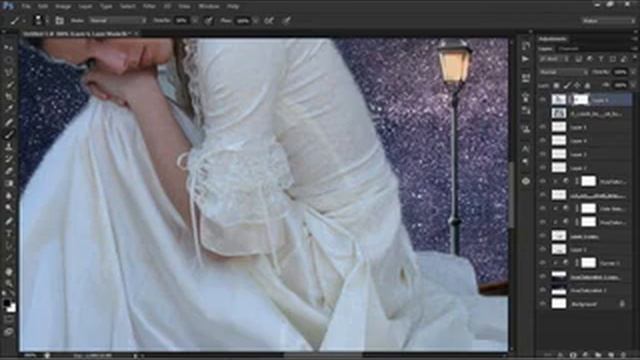Select the Brush tool in the toolbox
The height and width of the screenshot is (360, 640).
(x=9, y=134)
